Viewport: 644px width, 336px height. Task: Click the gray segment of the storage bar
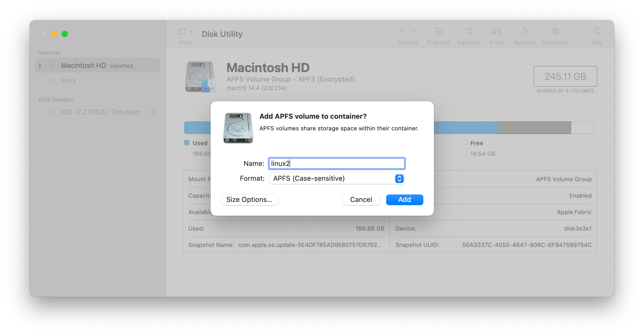(534, 128)
